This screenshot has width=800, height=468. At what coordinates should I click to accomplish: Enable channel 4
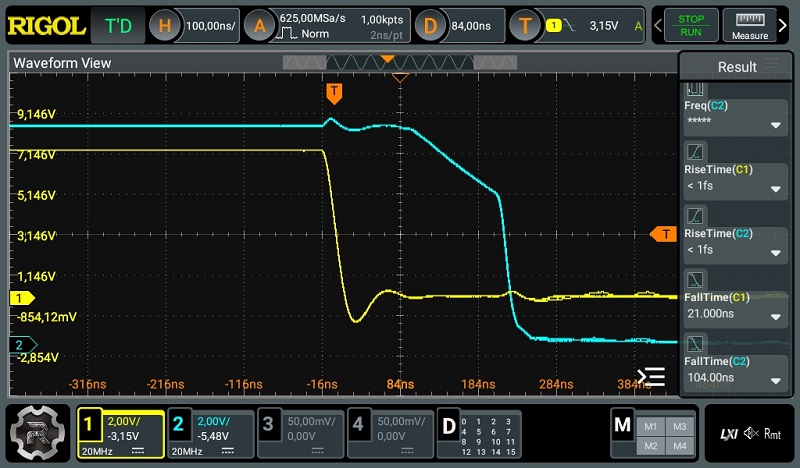click(391, 434)
